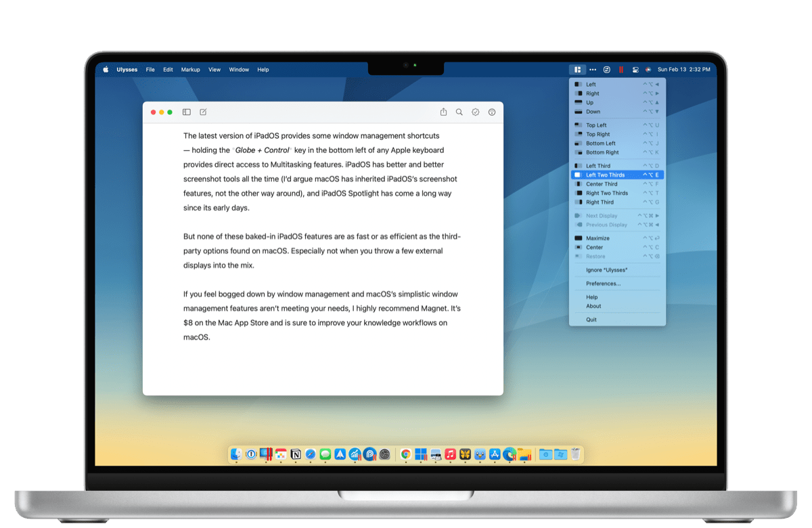This screenshot has height=528, width=812.
Task: Open the App Store from the Dock
Action: click(495, 454)
